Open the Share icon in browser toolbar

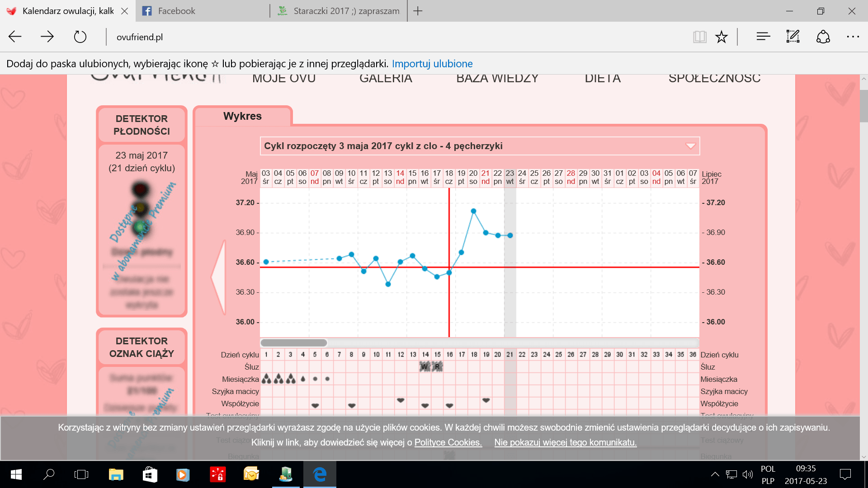(823, 37)
